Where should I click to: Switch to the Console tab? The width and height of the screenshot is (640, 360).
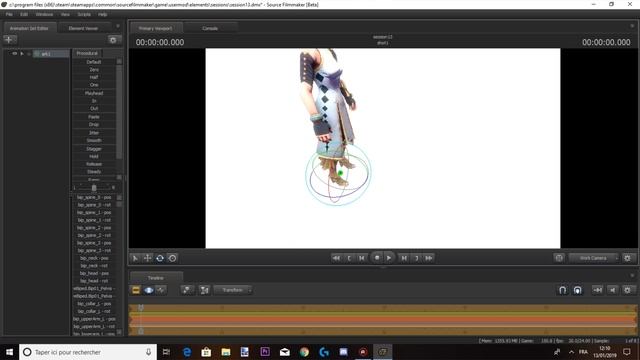(210, 28)
